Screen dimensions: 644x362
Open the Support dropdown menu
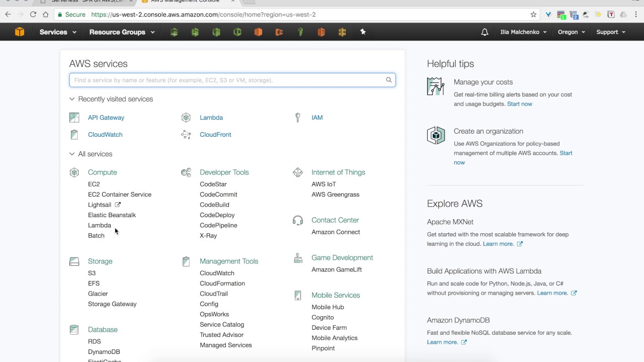point(611,32)
